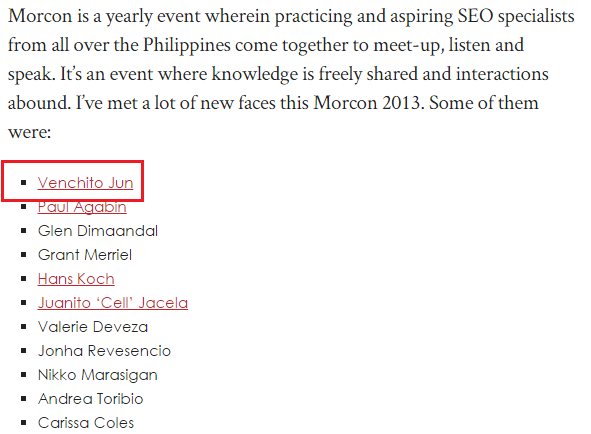Open the Venchito Jun link
This screenshot has height=434, width=591.
pyautogui.click(x=86, y=182)
